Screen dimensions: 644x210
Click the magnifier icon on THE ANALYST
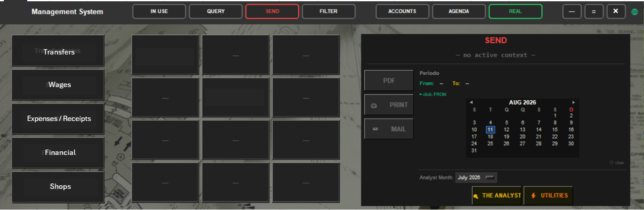click(476, 196)
